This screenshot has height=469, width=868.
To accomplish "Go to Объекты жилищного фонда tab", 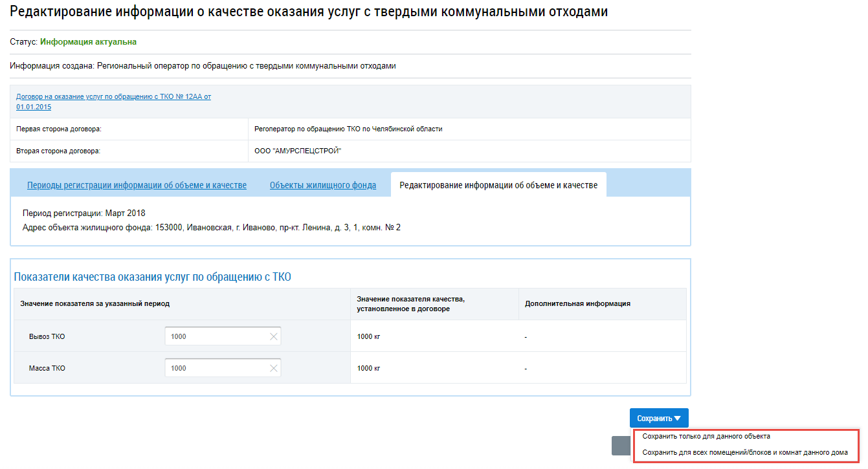I will [x=322, y=185].
